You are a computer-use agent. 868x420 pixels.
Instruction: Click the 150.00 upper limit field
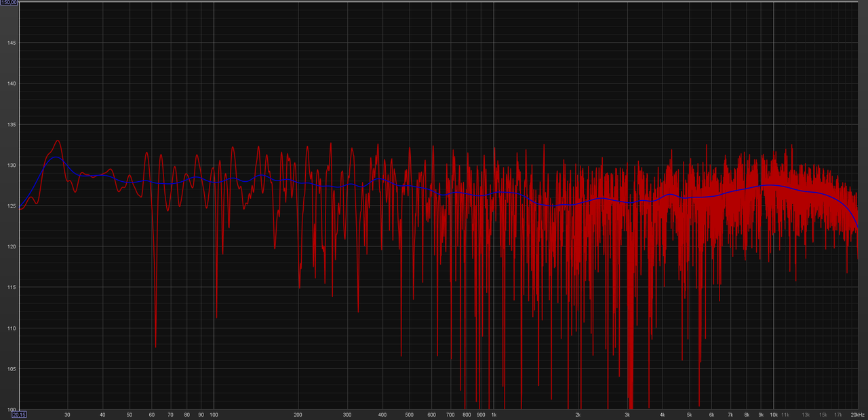pos(9,3)
